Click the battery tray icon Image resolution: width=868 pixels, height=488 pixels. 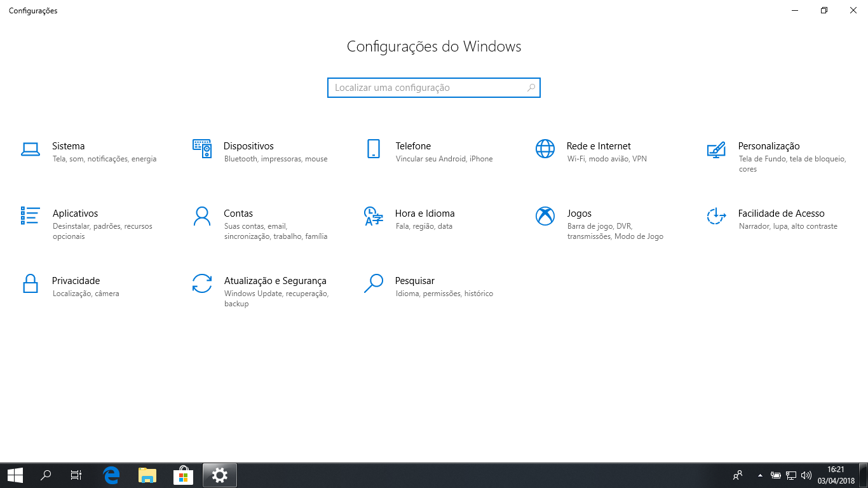[x=776, y=475]
